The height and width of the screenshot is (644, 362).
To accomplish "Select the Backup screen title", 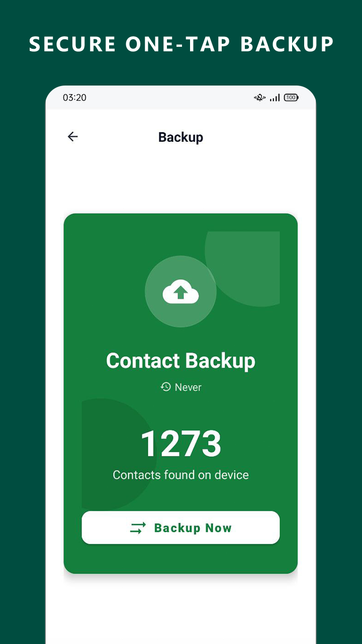I will tap(180, 137).
